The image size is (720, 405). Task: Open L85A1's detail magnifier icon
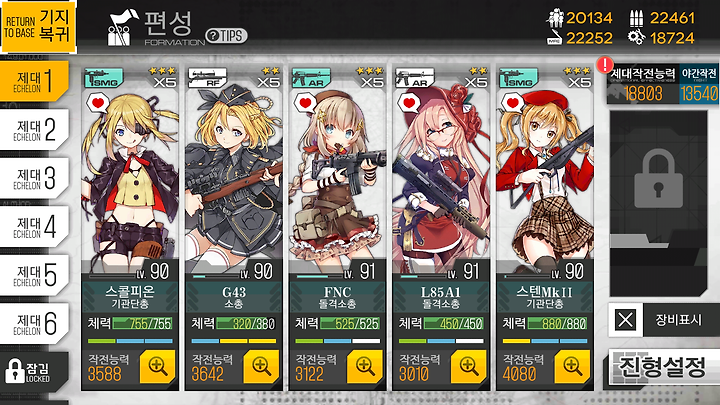click(468, 366)
